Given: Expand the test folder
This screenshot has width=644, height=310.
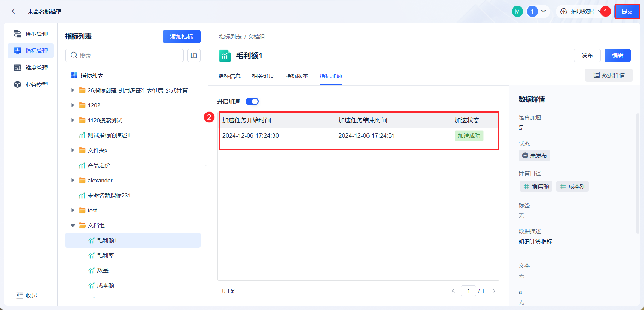Looking at the screenshot, I should [72, 210].
